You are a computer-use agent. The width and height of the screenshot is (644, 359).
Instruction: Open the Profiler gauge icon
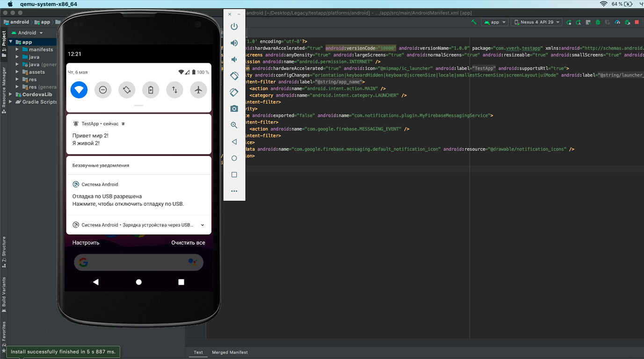click(617, 22)
